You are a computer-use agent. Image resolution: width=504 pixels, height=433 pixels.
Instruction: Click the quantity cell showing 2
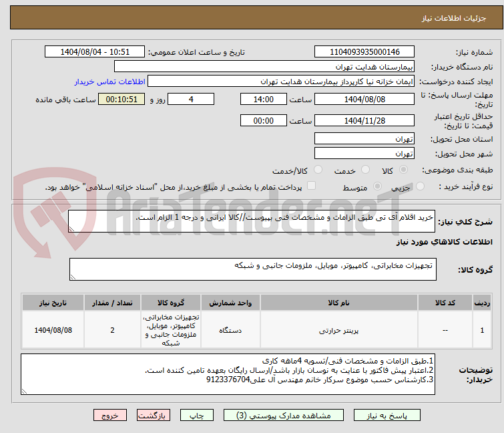click(x=113, y=330)
